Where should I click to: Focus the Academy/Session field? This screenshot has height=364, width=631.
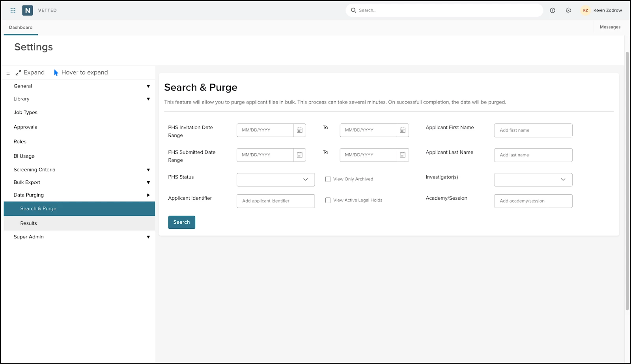click(x=533, y=201)
